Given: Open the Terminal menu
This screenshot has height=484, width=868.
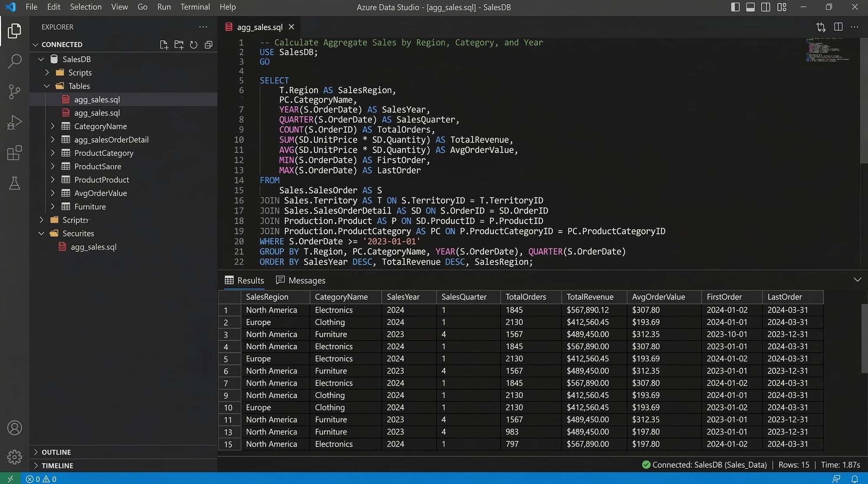Looking at the screenshot, I should point(195,7).
